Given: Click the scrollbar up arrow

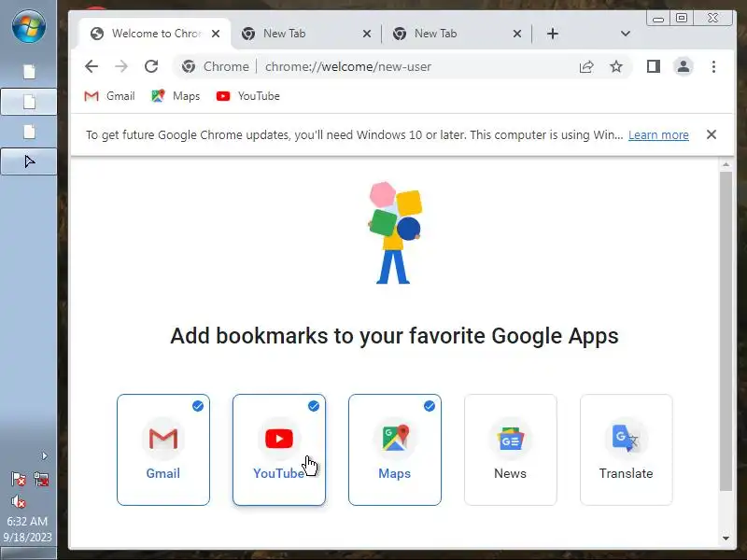Looking at the screenshot, I should tap(726, 165).
